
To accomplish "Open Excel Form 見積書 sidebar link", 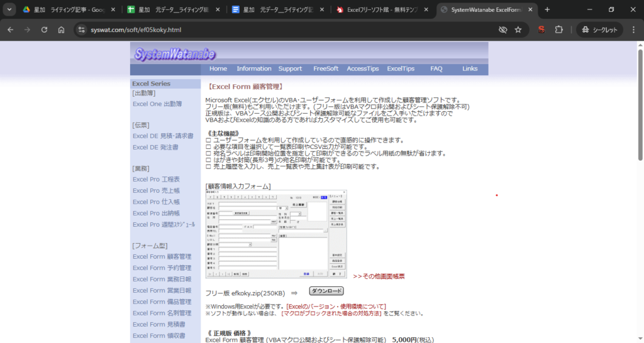I will [159, 325].
